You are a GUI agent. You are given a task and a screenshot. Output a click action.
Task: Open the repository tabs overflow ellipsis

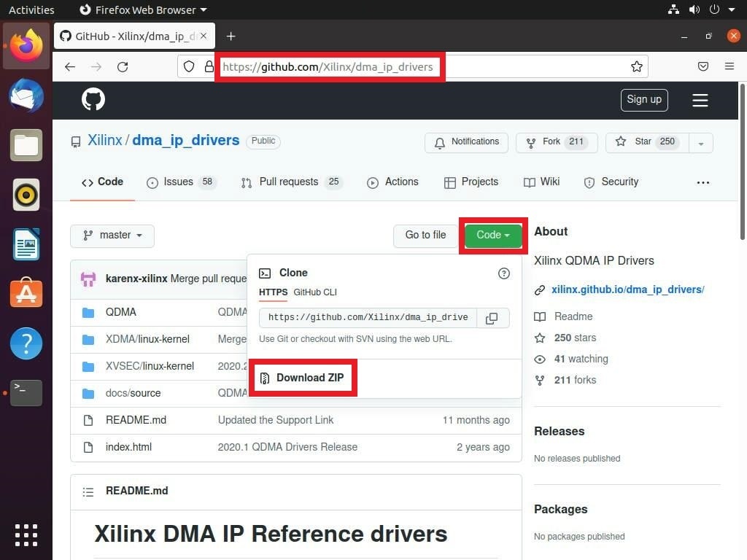[703, 182]
